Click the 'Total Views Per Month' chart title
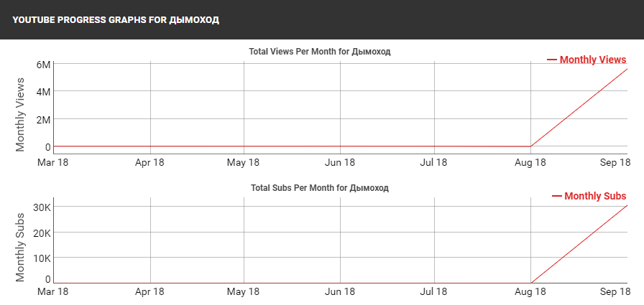644x305 pixels. (320, 52)
